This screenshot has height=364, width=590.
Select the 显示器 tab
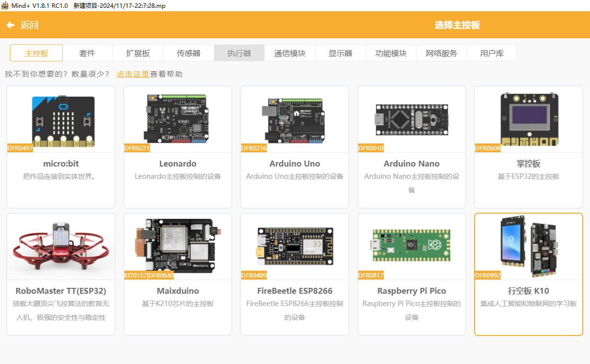click(x=340, y=53)
